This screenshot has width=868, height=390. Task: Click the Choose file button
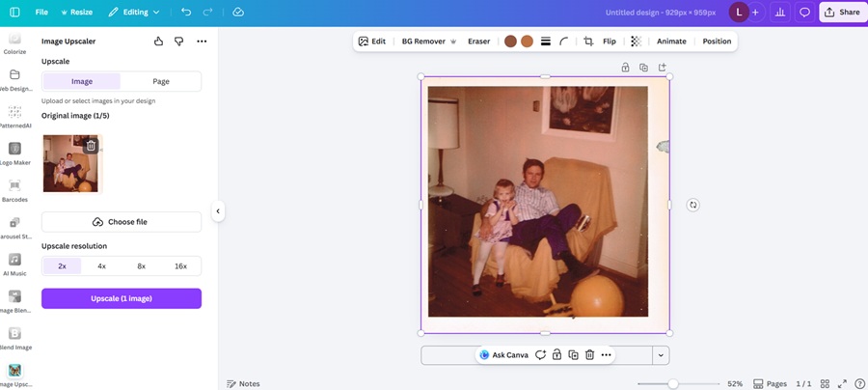tap(122, 222)
